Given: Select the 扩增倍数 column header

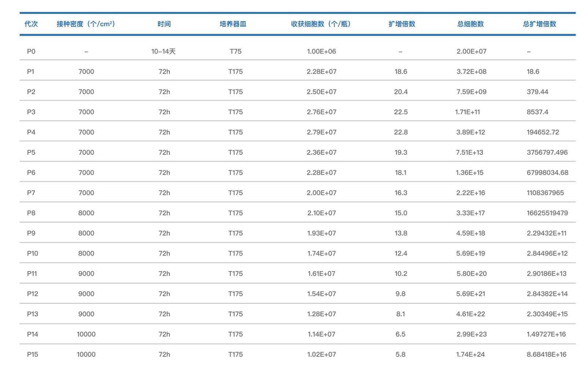Looking at the screenshot, I should tap(402, 24).
